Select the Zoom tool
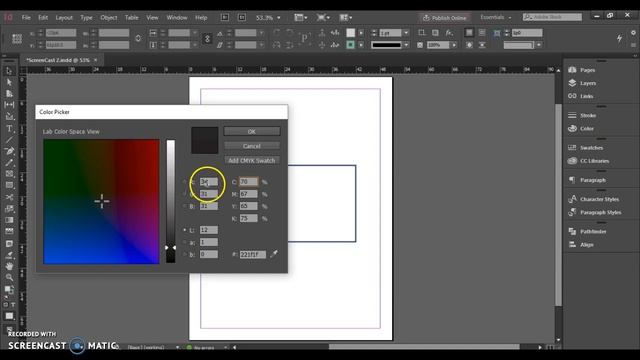 click(x=9, y=278)
